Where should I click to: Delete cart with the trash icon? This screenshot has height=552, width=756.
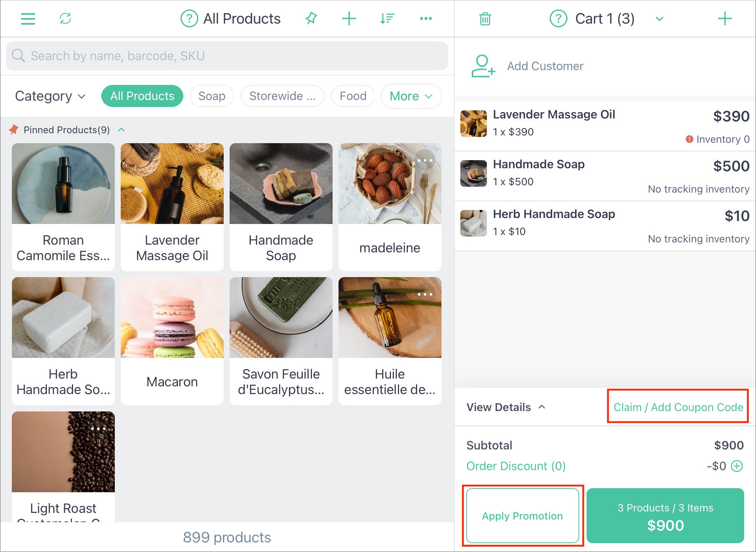point(485,19)
